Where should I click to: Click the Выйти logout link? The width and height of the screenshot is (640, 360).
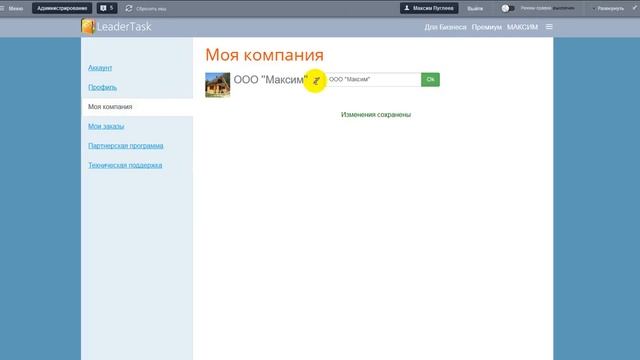pyautogui.click(x=475, y=9)
